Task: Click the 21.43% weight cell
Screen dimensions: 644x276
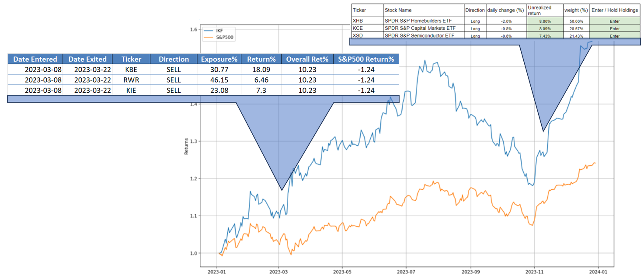Action: 576,36
